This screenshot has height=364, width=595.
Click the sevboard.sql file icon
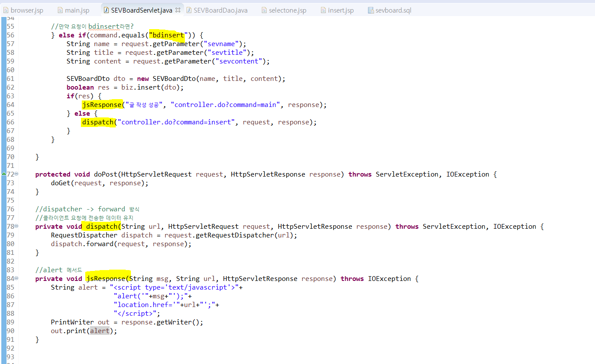[371, 10]
